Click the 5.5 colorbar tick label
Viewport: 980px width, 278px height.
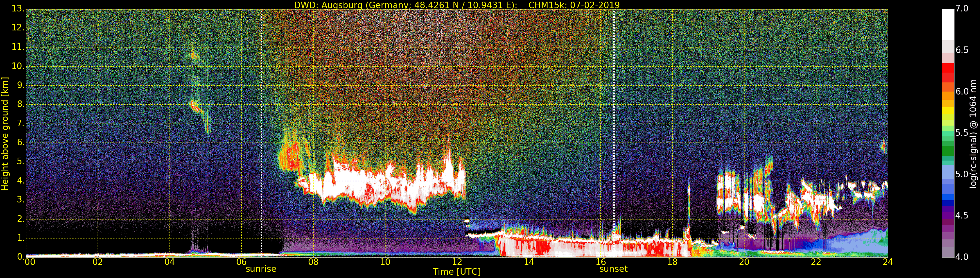pos(962,133)
